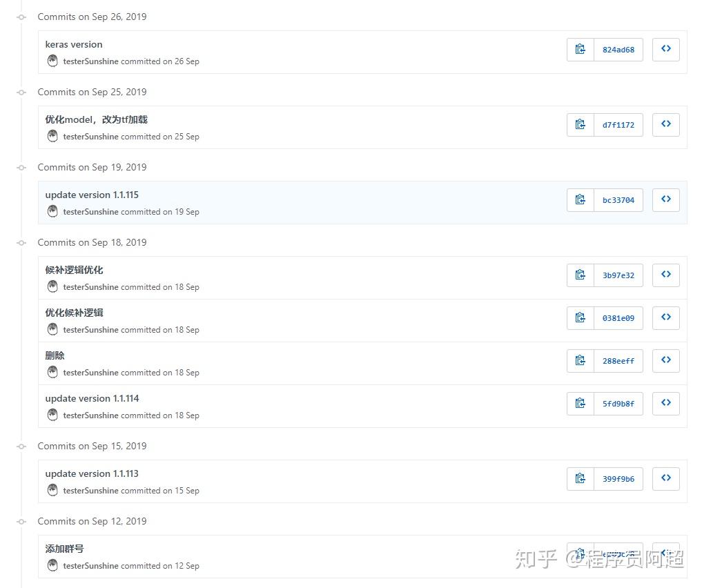Screen dimensions: 702x588
Task: Browse repository at commit 5fd9b8f
Action: point(665,403)
